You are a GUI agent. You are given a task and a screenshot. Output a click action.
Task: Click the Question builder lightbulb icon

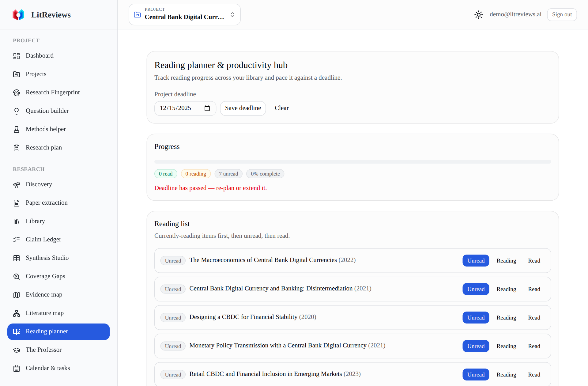click(x=17, y=111)
